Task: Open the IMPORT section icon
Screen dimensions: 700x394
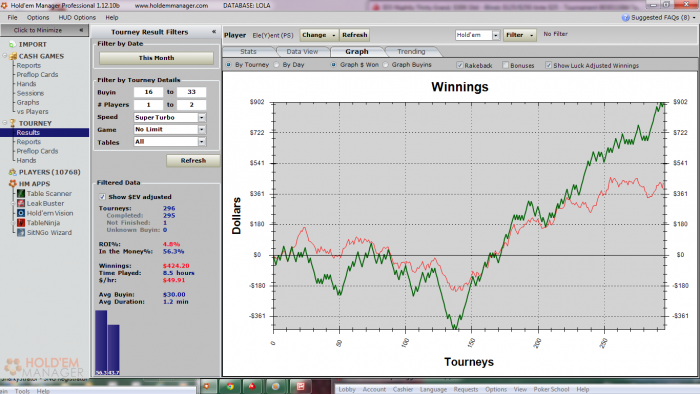Action: pos(12,45)
